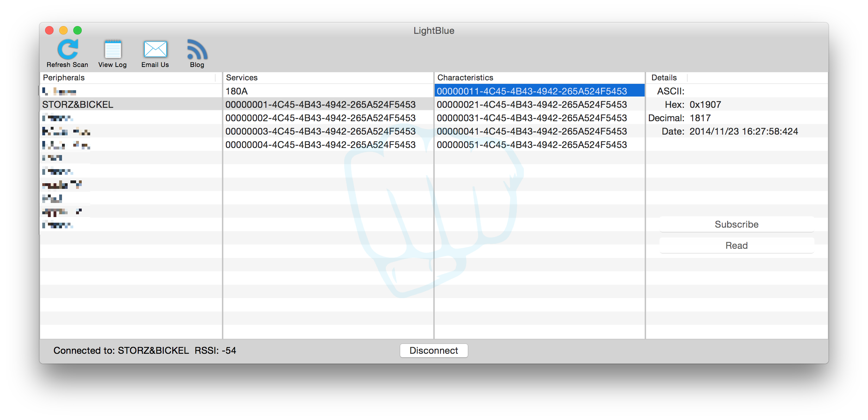Click the Details column header
This screenshot has width=868, height=420.
coord(666,78)
